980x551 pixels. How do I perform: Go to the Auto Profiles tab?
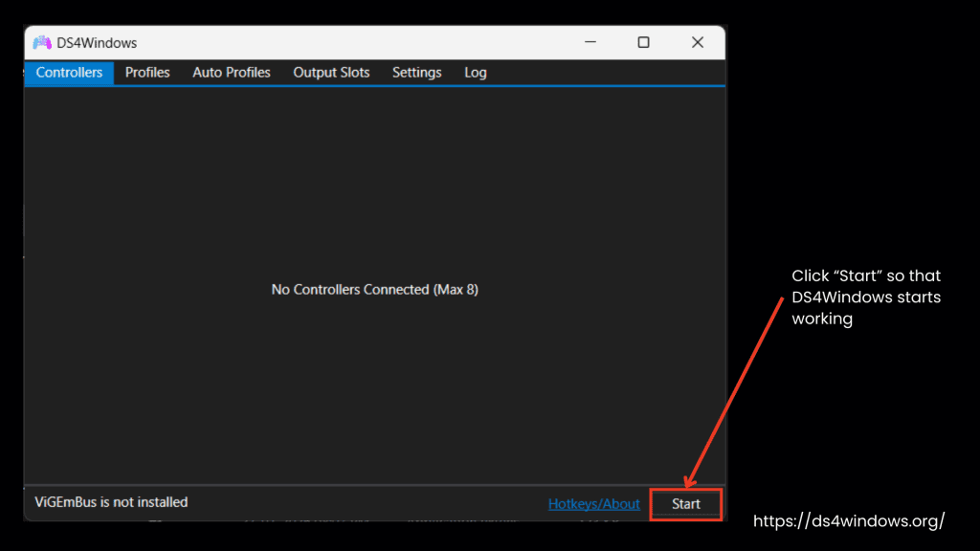(x=232, y=73)
